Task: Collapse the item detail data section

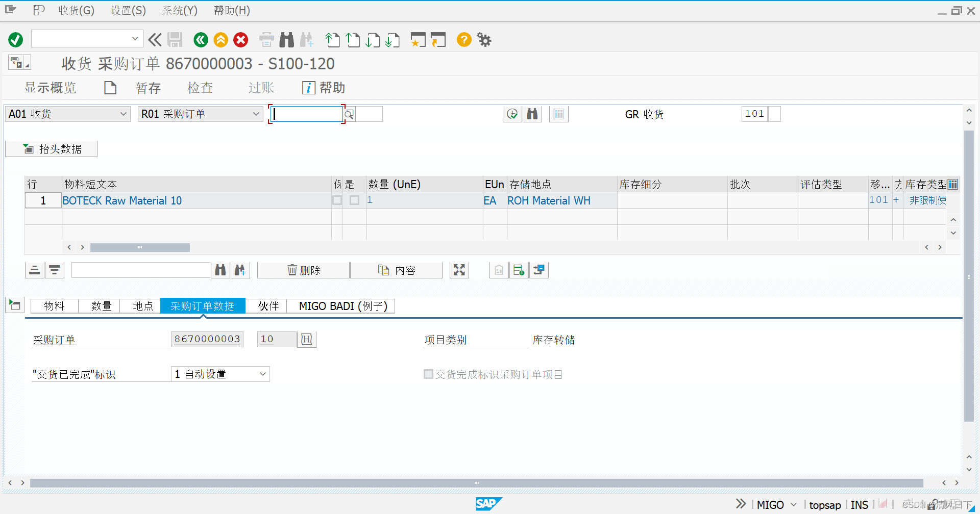Action: (x=15, y=305)
